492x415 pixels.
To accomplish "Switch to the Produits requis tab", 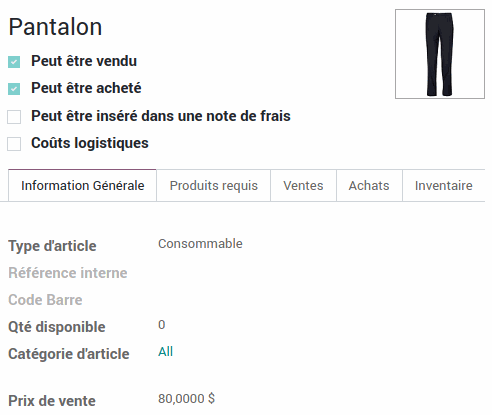I will point(214,186).
